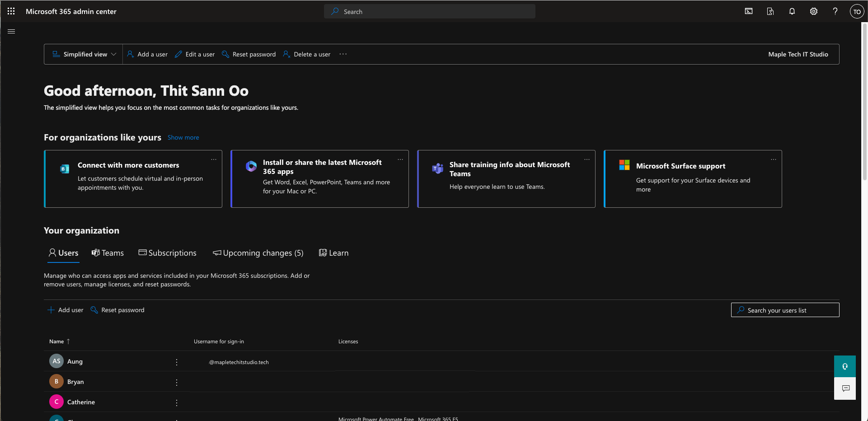Screen dimensions: 868x421
Task: Click Microsoft 365 admin center title
Action: coord(71,11)
